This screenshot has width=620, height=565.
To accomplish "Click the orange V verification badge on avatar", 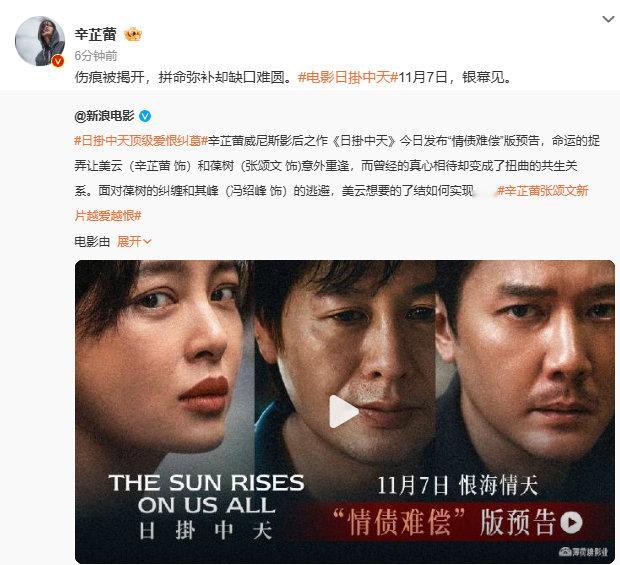I will (58, 60).
